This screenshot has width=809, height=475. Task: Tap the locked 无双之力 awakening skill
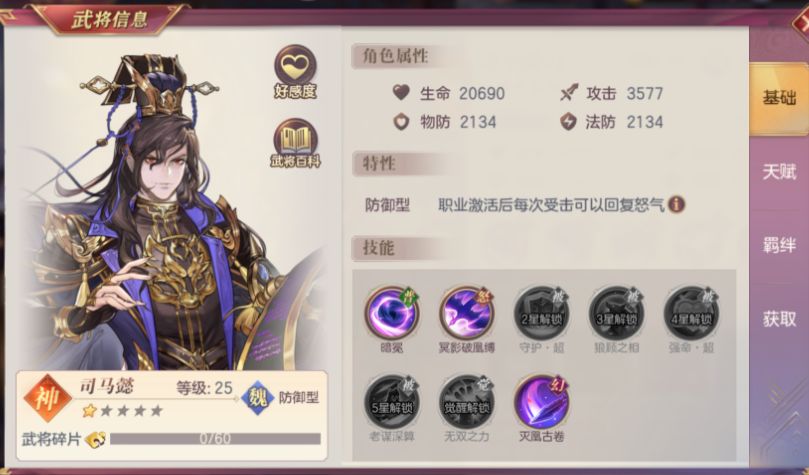point(466,401)
